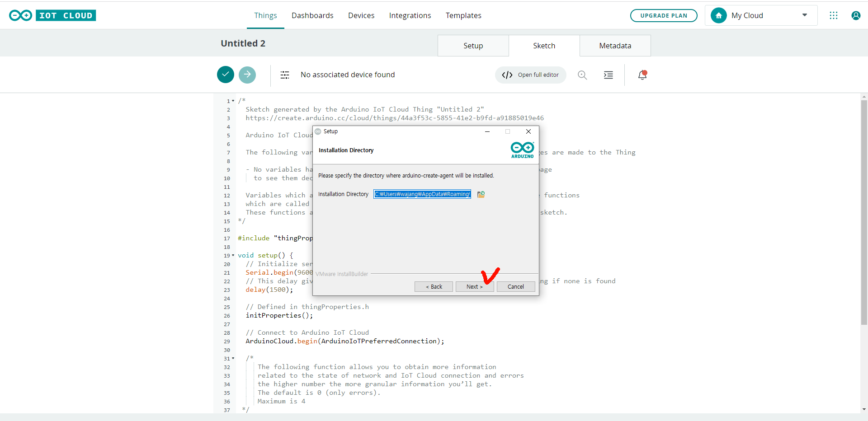Screen dimensions: 868x421
Task: Open the apps grid menu
Action: (834, 15)
